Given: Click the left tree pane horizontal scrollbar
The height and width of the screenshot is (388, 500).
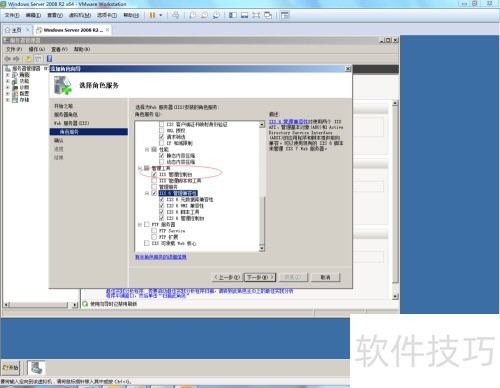Looking at the screenshot, I should tap(40, 304).
